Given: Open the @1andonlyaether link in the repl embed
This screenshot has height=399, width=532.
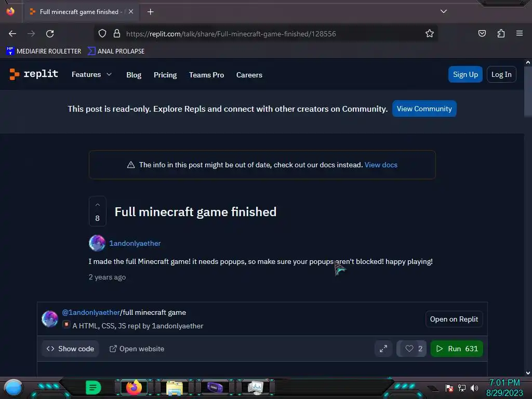Looking at the screenshot, I should [90, 312].
